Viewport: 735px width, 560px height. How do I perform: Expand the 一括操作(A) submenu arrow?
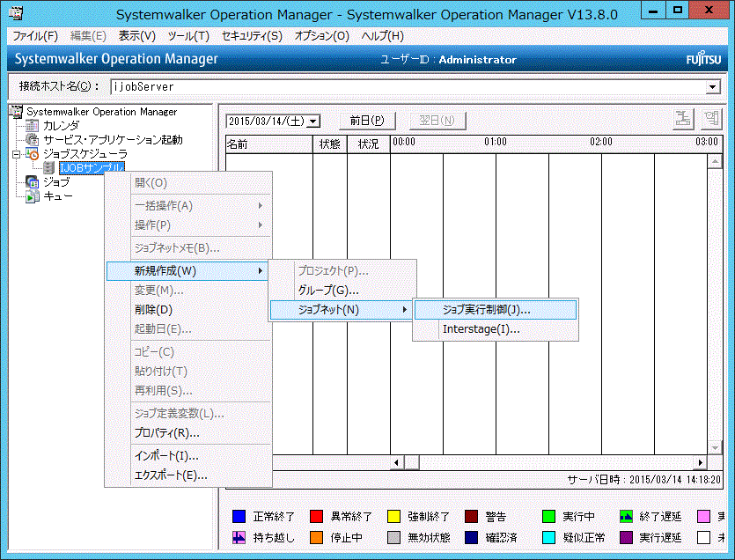(261, 205)
